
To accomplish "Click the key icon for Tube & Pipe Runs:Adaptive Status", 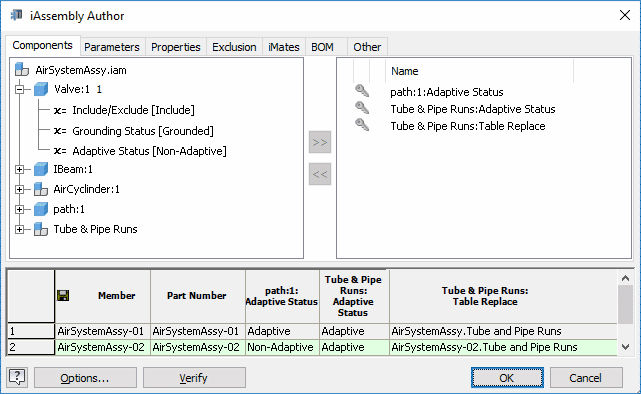I will pyautogui.click(x=362, y=108).
